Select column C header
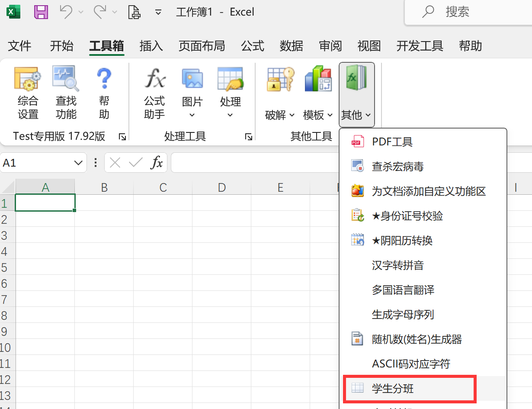 click(x=163, y=187)
